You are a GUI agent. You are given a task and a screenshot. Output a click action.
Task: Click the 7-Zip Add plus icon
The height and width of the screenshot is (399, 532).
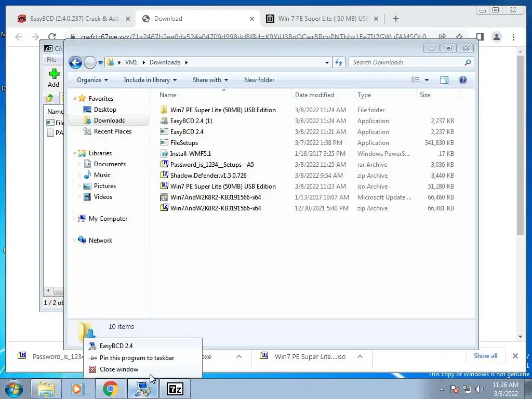[54, 74]
